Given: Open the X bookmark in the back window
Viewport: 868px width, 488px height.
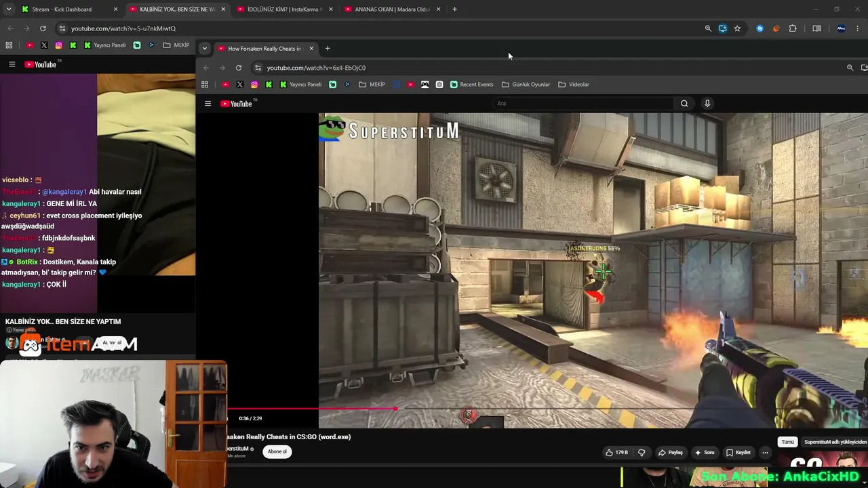Looking at the screenshot, I should pos(44,45).
